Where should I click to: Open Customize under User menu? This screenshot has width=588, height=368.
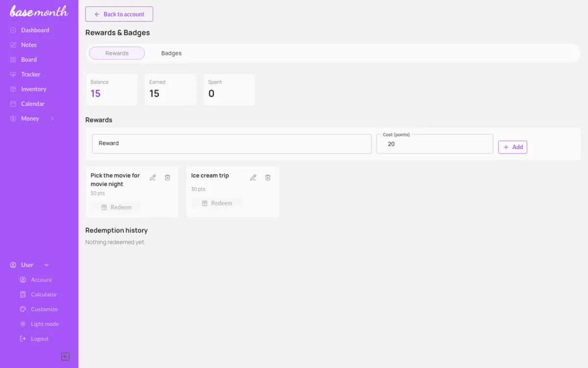[44, 309]
